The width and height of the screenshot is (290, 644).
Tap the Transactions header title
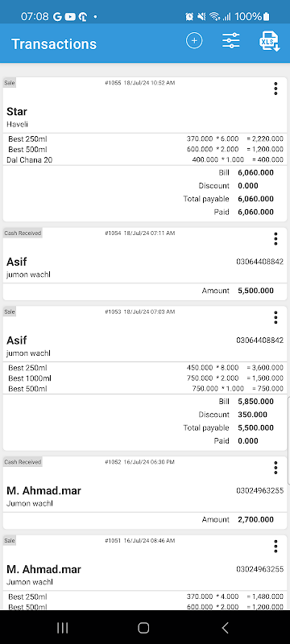point(54,44)
